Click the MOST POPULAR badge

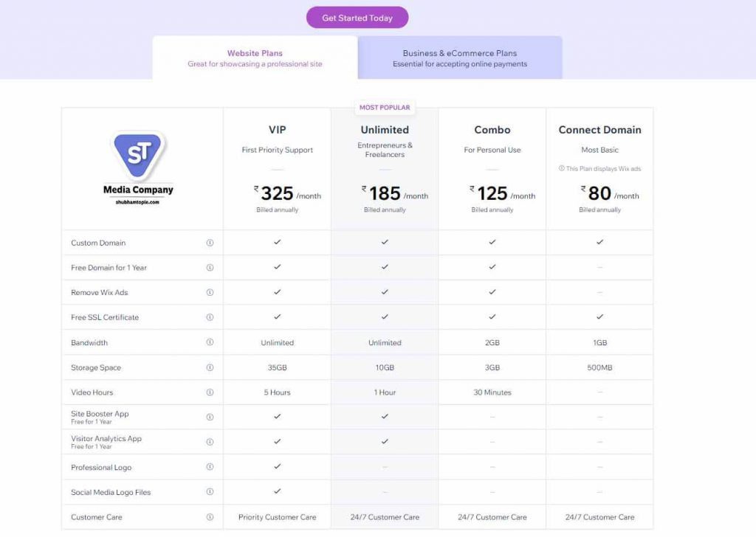pos(385,108)
